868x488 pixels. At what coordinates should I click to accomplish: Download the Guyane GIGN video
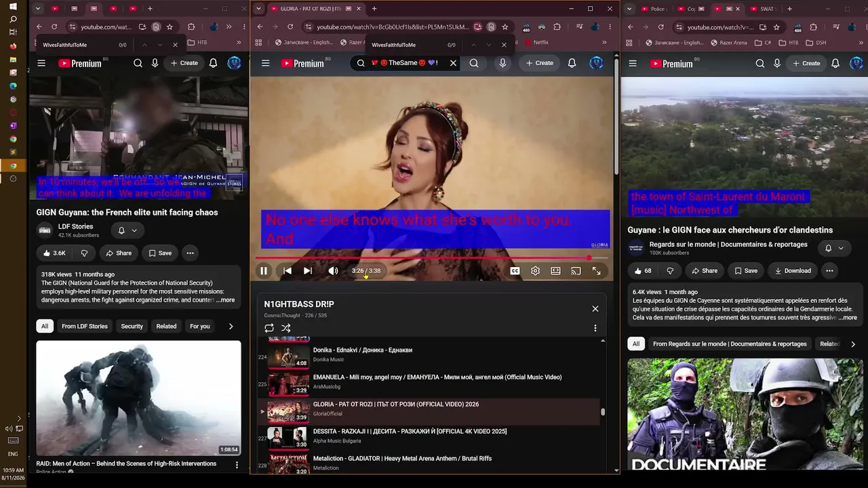[791, 270]
